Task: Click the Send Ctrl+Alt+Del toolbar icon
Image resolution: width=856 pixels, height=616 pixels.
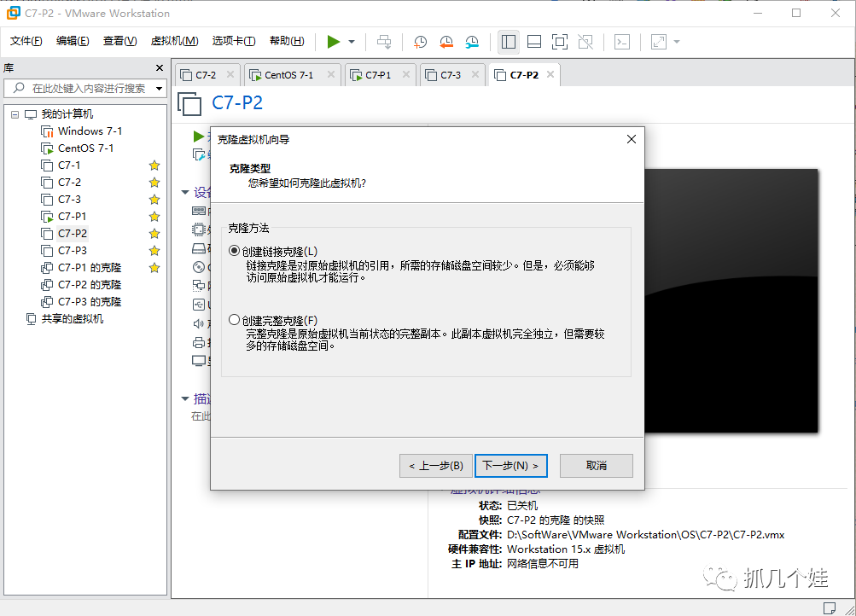Action: 384,42
